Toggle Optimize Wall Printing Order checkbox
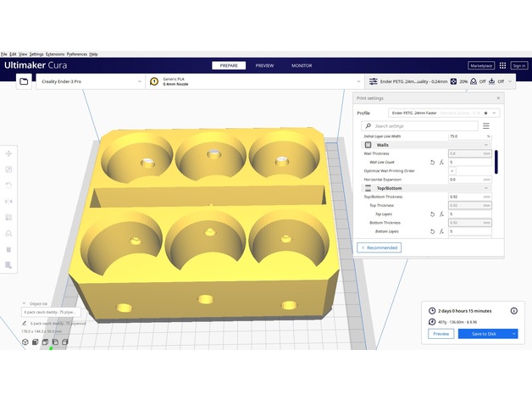This screenshot has width=532, height=400. 452,171
